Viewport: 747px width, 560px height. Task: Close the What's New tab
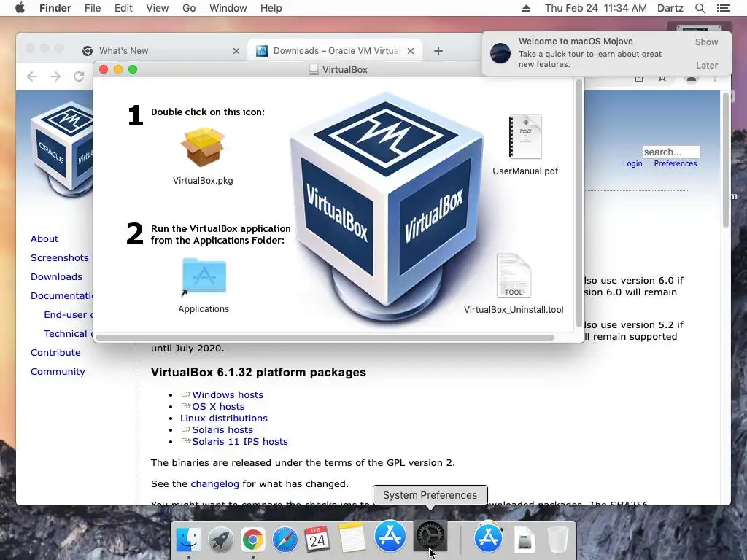pyautogui.click(x=236, y=51)
